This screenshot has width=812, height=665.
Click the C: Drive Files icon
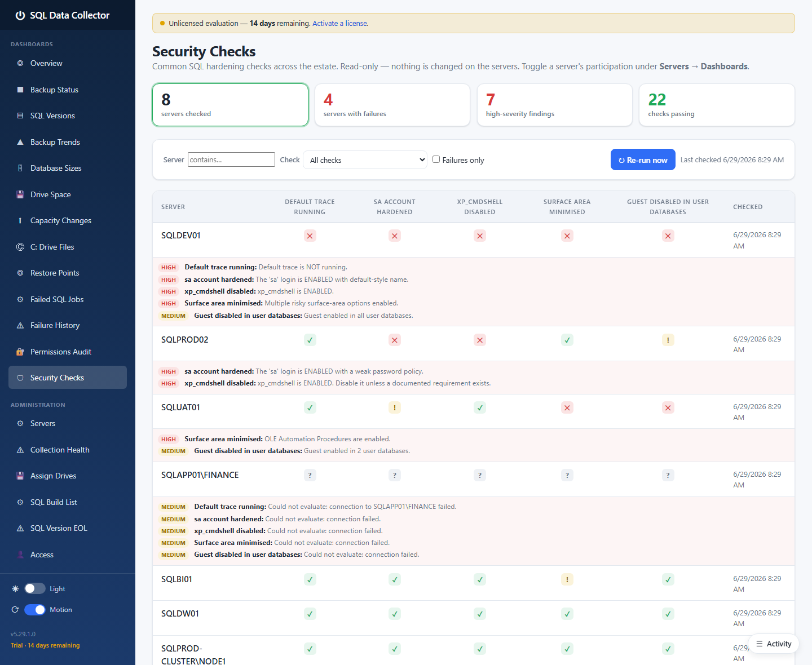click(20, 247)
